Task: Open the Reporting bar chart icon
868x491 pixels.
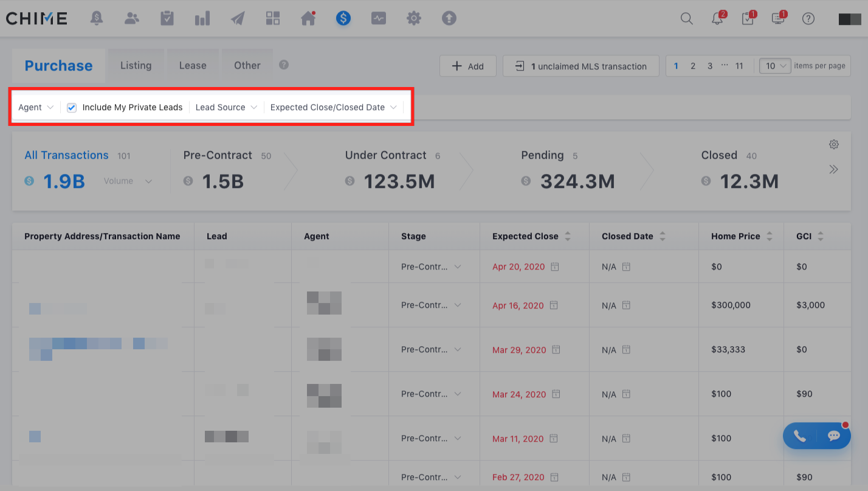Action: (x=202, y=18)
